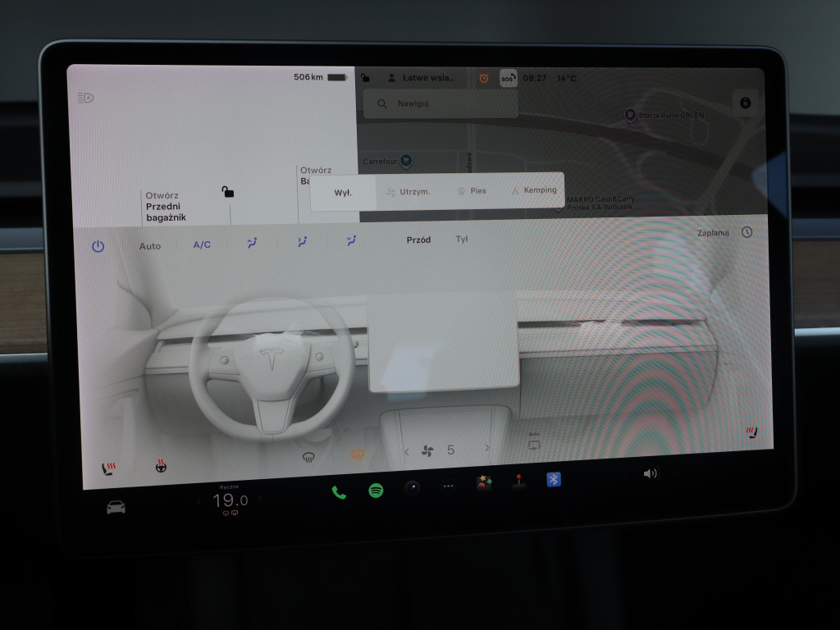The width and height of the screenshot is (840, 630).
Task: Select third airflow direction icon
Action: coord(351,240)
